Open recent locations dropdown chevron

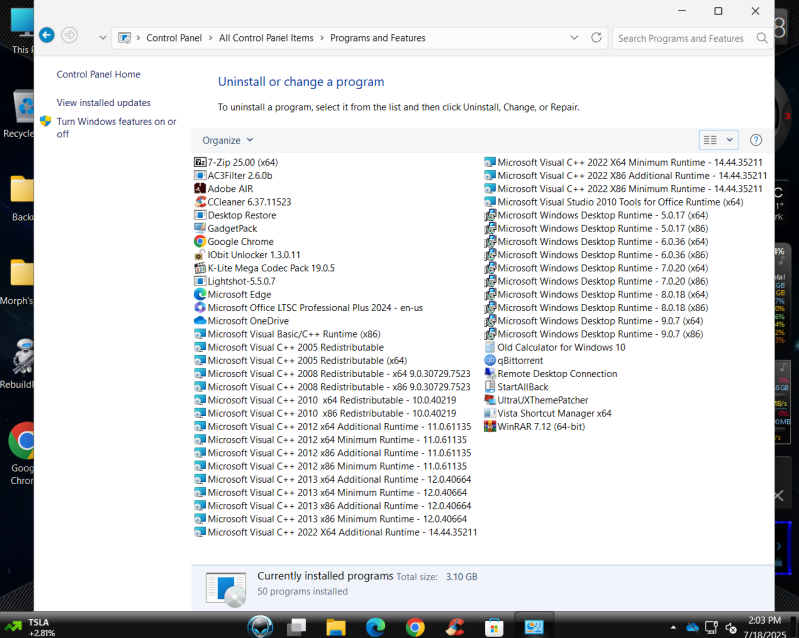[x=103, y=38]
